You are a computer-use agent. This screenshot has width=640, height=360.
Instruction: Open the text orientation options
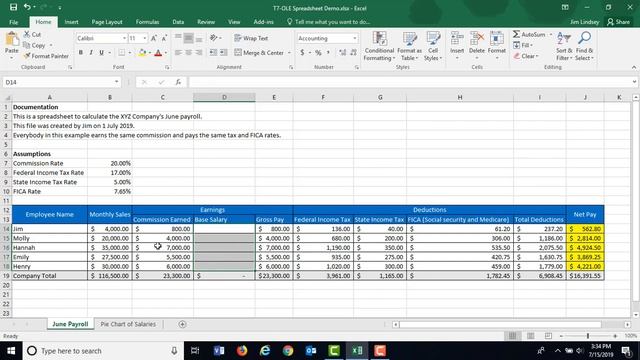point(215,38)
